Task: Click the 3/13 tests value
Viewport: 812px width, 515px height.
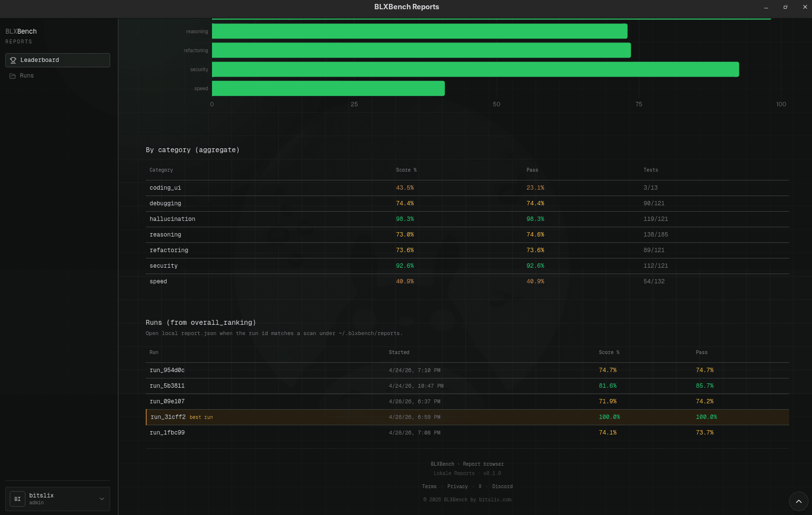Action: (651, 188)
